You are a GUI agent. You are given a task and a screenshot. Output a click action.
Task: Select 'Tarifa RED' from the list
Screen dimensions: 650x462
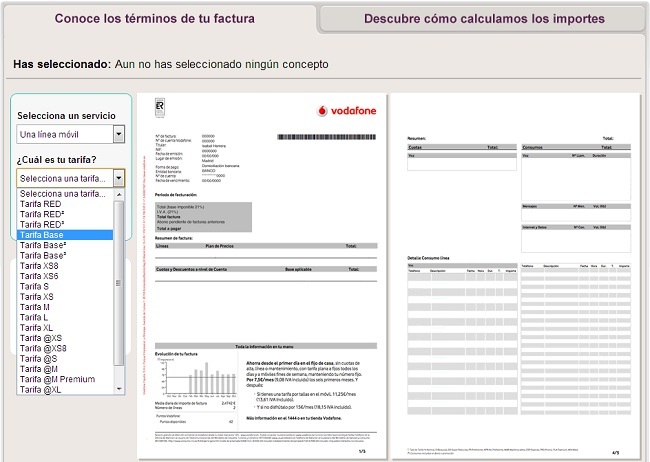click(x=65, y=204)
